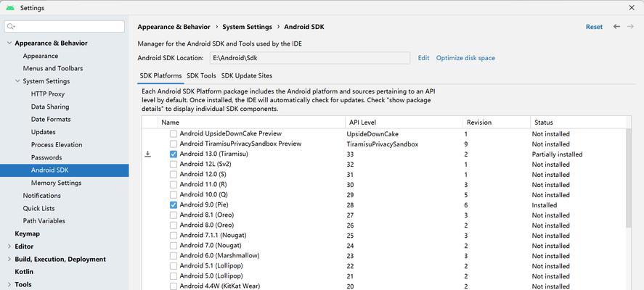
Task: Sort by the Revision column header
Action: [497, 123]
